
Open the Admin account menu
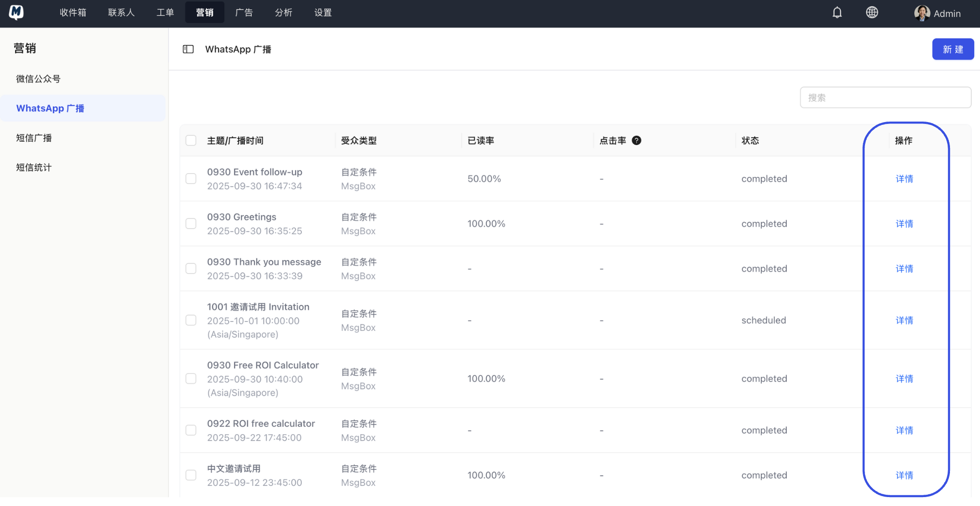click(947, 14)
